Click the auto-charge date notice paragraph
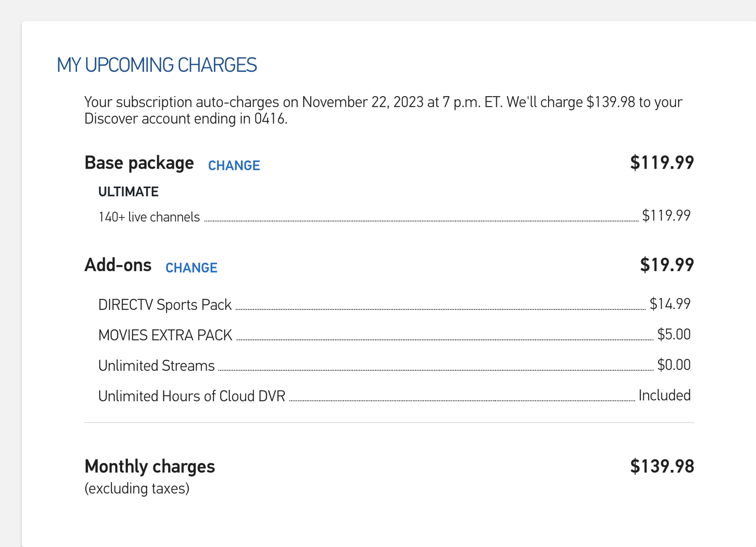This screenshot has width=756, height=547. tap(383, 110)
